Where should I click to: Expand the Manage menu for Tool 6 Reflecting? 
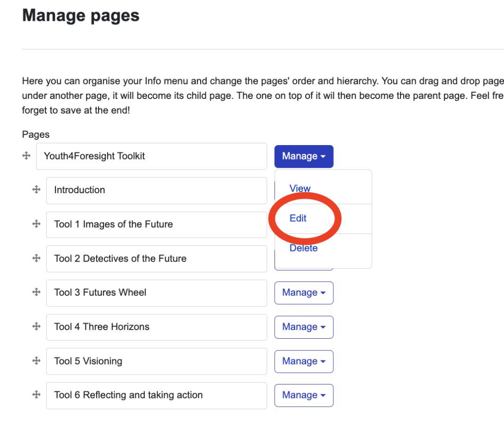[304, 395]
